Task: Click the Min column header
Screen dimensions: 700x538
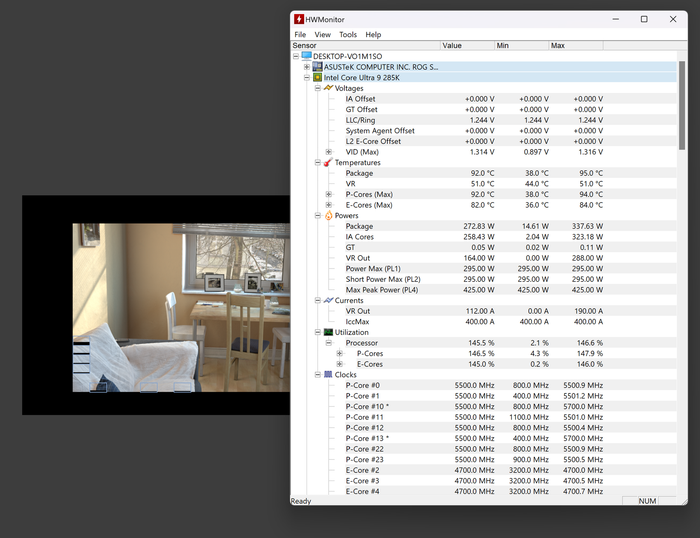Action: click(x=522, y=46)
